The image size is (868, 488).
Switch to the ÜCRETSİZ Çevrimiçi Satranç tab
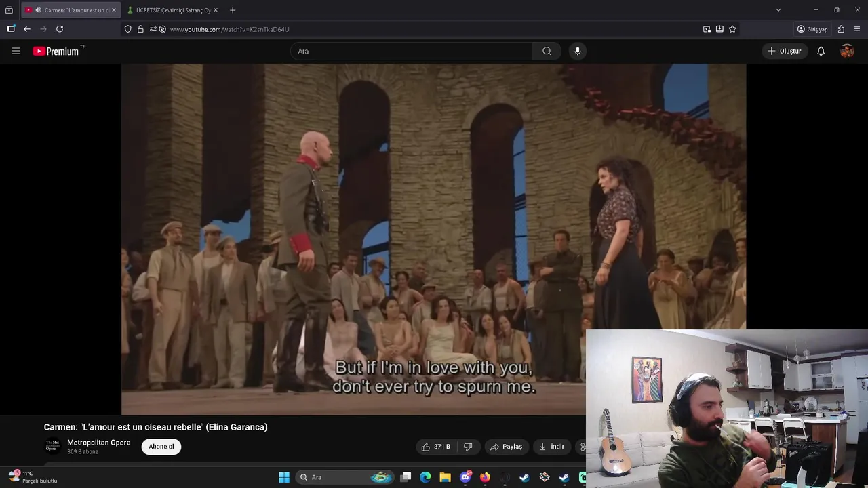173,10
